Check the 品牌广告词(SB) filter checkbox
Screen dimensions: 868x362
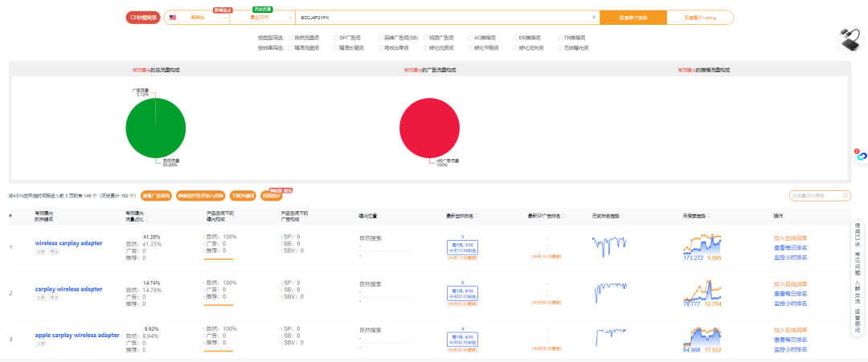tap(380, 39)
